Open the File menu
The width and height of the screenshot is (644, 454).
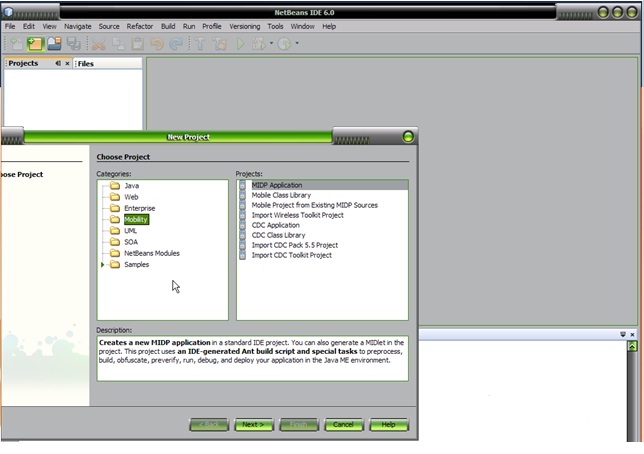pos(10,26)
